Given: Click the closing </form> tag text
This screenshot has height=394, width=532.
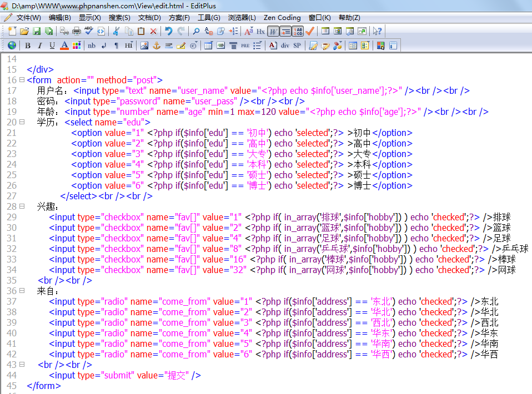Looking at the screenshot, I should coord(44,386).
